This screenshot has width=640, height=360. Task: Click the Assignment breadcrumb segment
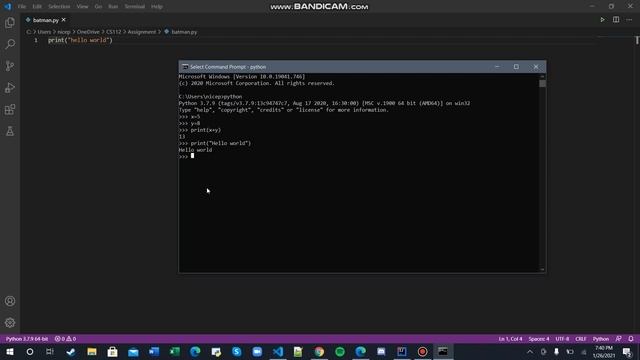pos(142,32)
